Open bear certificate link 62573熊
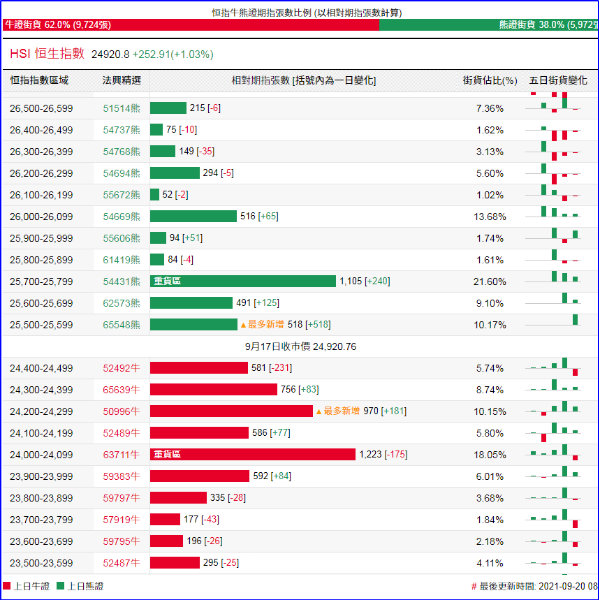Image resolution: width=599 pixels, height=600 pixels. (x=121, y=303)
